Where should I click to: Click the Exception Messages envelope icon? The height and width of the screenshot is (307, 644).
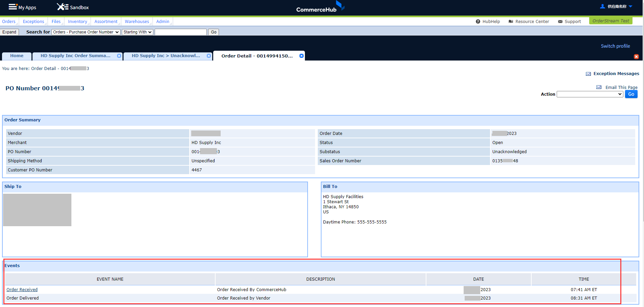click(588, 74)
